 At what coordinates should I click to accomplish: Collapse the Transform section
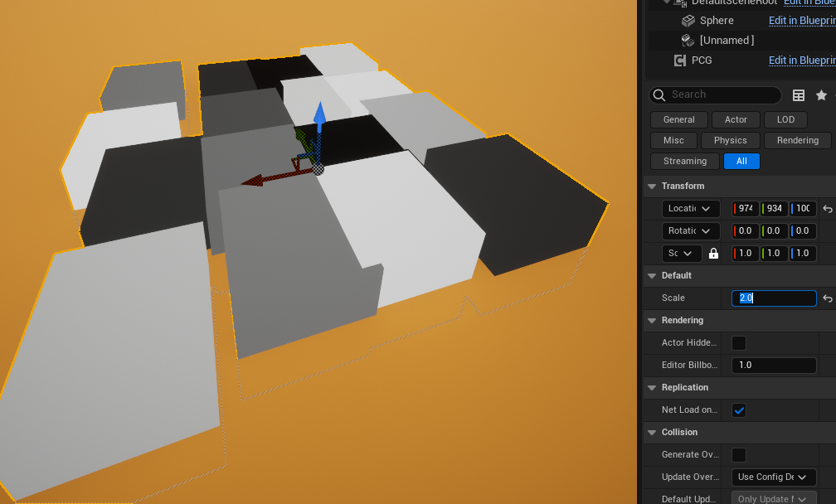(x=652, y=187)
